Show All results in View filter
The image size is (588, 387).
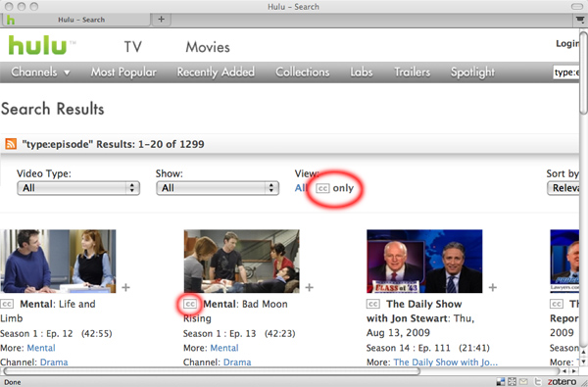(x=301, y=188)
